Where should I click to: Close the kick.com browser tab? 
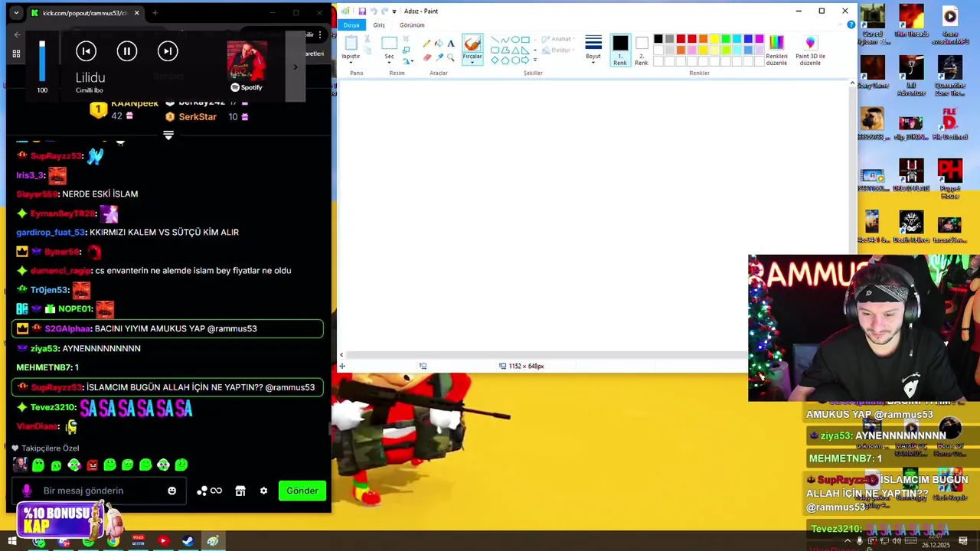click(x=137, y=13)
